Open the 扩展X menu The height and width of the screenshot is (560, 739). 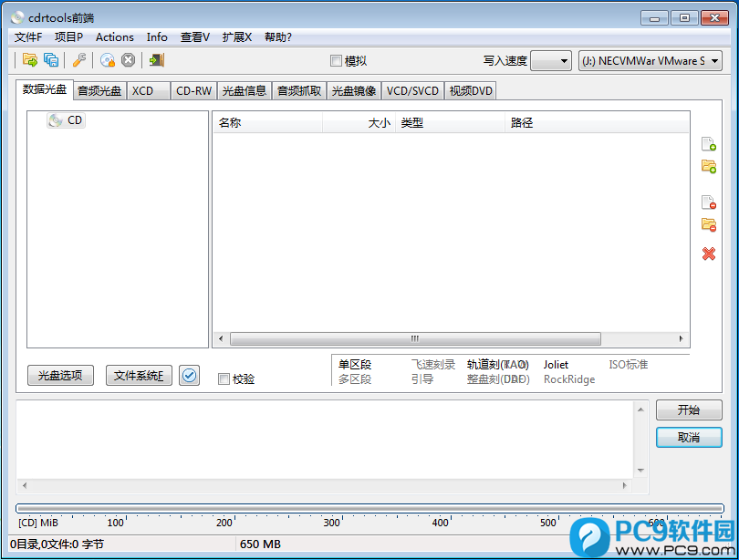pyautogui.click(x=236, y=37)
